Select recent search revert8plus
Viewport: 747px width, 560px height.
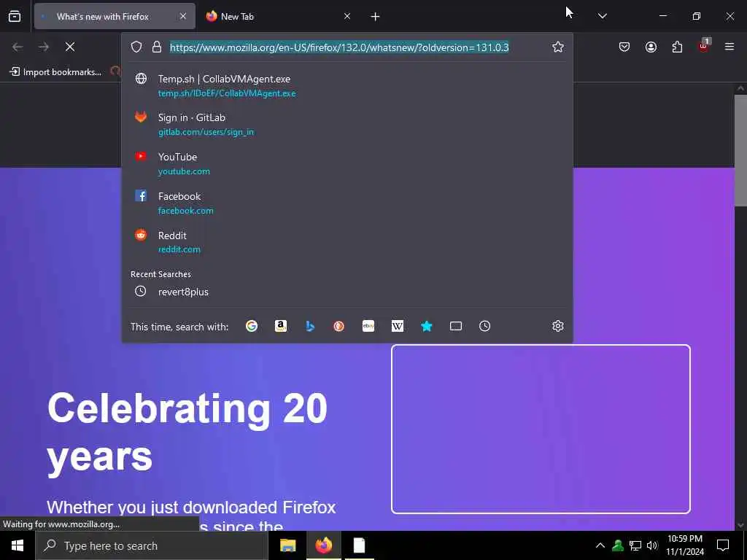[x=347, y=292]
